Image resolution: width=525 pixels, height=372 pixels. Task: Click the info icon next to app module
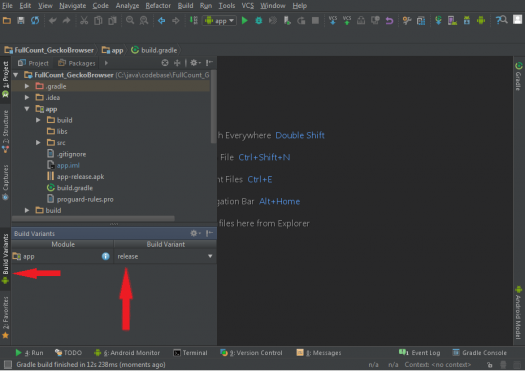(105, 256)
